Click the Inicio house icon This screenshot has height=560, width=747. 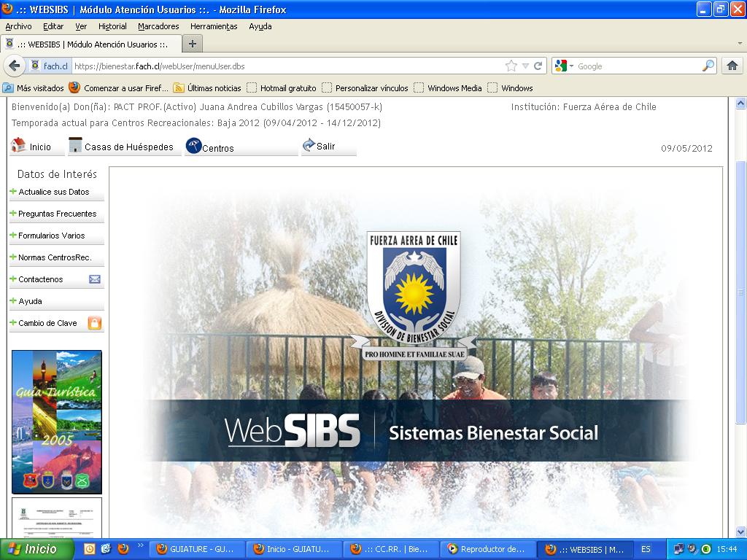point(18,146)
